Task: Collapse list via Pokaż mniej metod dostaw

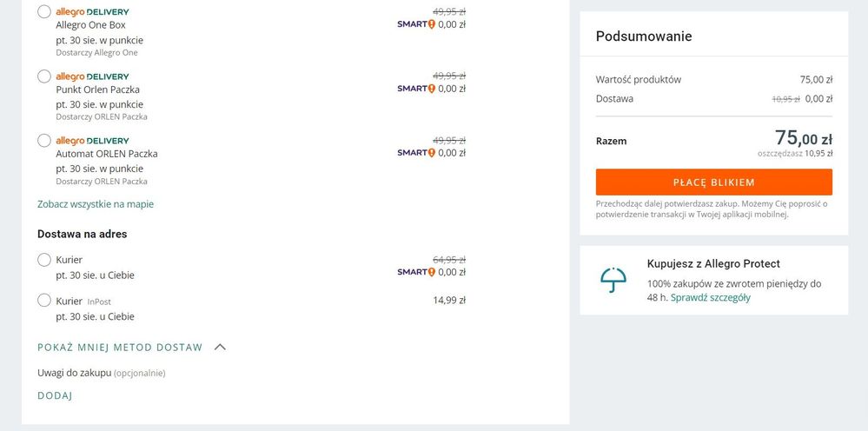Action: click(120, 348)
